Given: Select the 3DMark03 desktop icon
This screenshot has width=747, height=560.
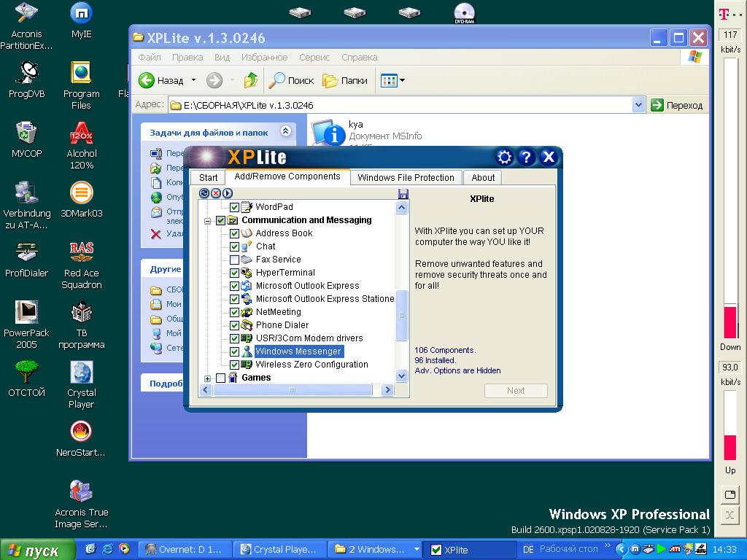Looking at the screenshot, I should (x=82, y=199).
